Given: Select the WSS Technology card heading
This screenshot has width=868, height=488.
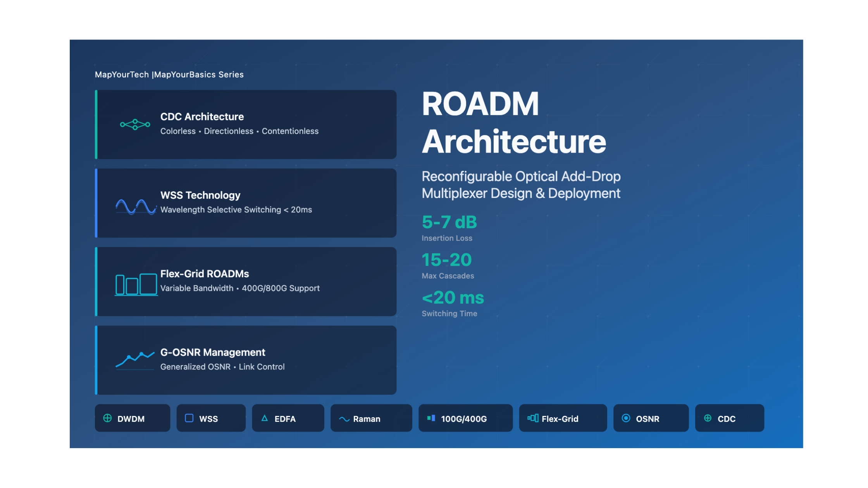Looking at the screenshot, I should pos(200,195).
